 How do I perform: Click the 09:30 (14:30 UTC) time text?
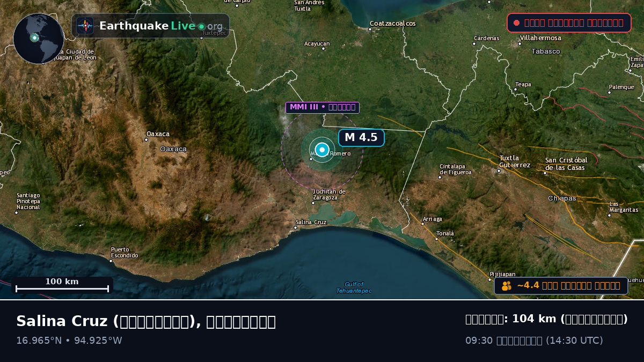[x=534, y=341]
